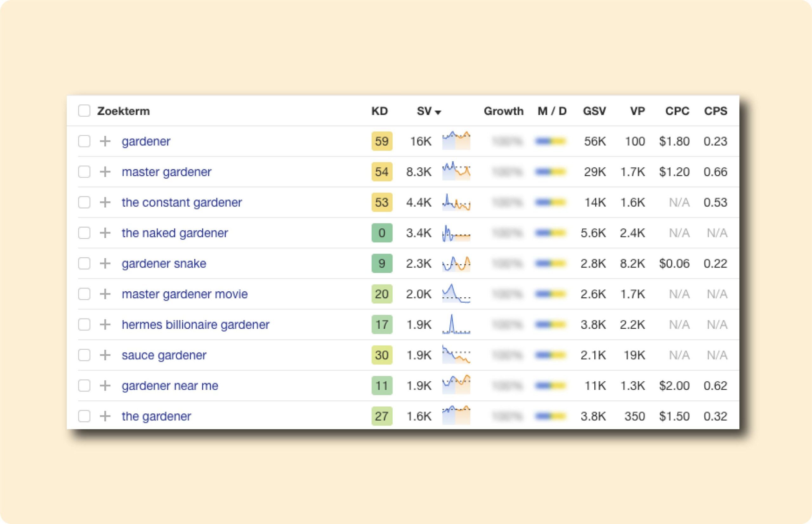Image resolution: width=812 pixels, height=524 pixels.
Task: Add the constant gardener via plus icon
Action: pos(105,203)
